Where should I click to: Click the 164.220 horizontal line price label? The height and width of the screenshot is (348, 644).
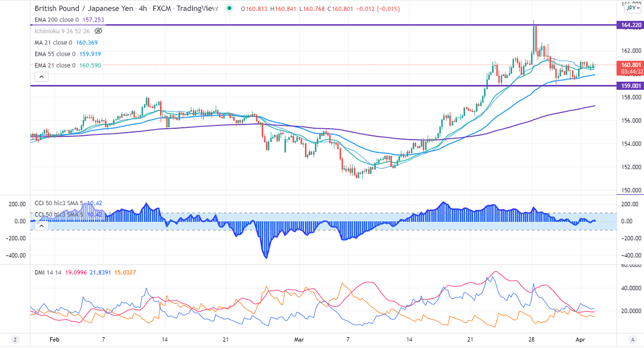click(630, 25)
